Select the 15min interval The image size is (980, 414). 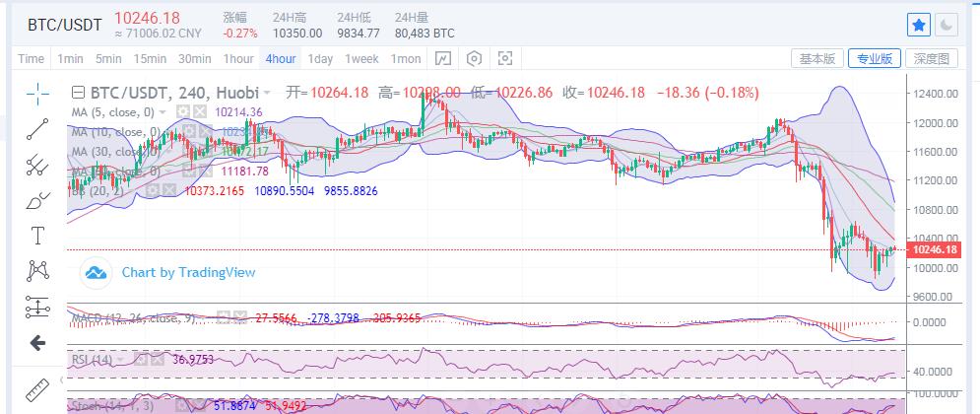point(150,59)
